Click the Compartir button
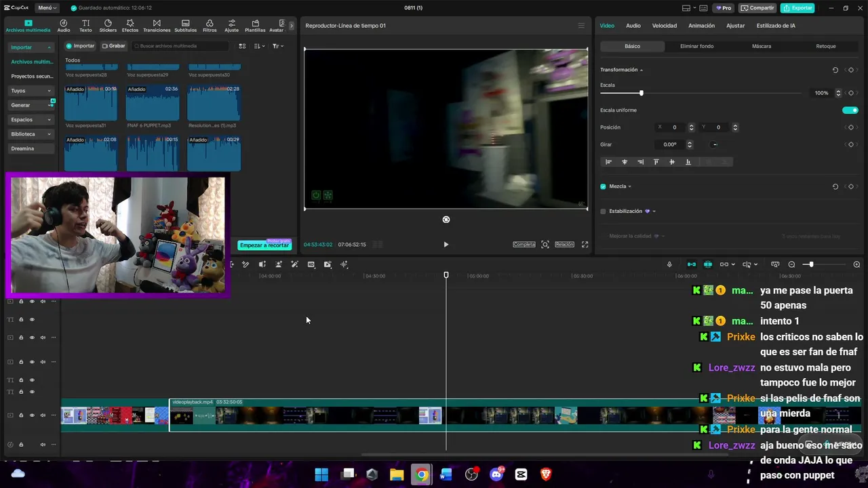 [x=757, y=8]
